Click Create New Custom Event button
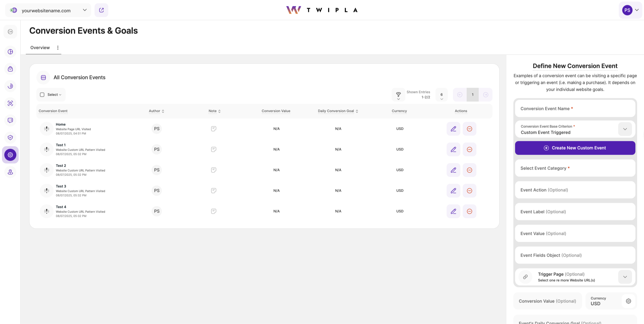Viewport: 644px width, 324px height. (x=575, y=148)
